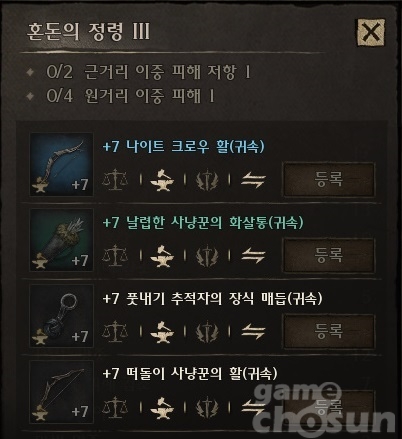Select the 날렵한 사냥꾼의 화살통 quiver thumbnail
The image size is (402, 439).
click(61, 240)
